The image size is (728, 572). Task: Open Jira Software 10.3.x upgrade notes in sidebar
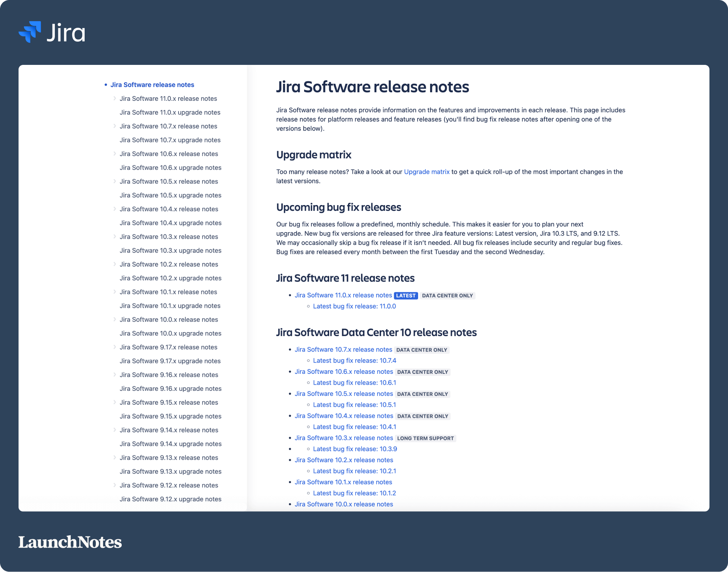(x=170, y=250)
